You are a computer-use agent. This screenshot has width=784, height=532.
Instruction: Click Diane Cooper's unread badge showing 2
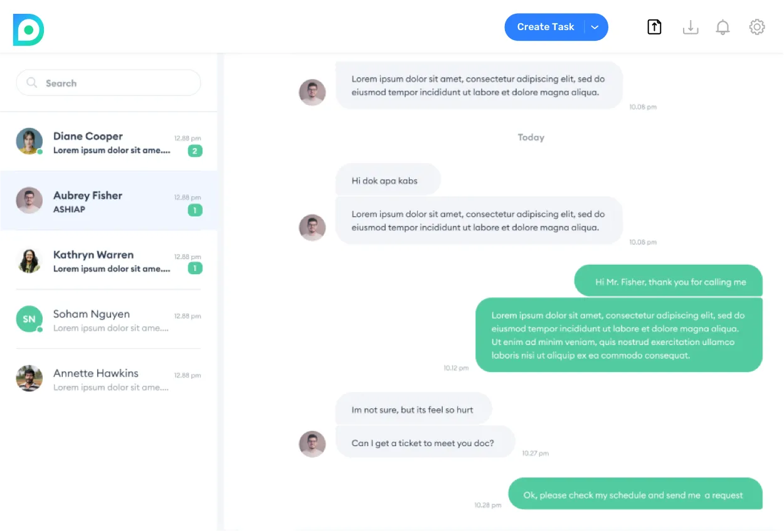tap(195, 151)
